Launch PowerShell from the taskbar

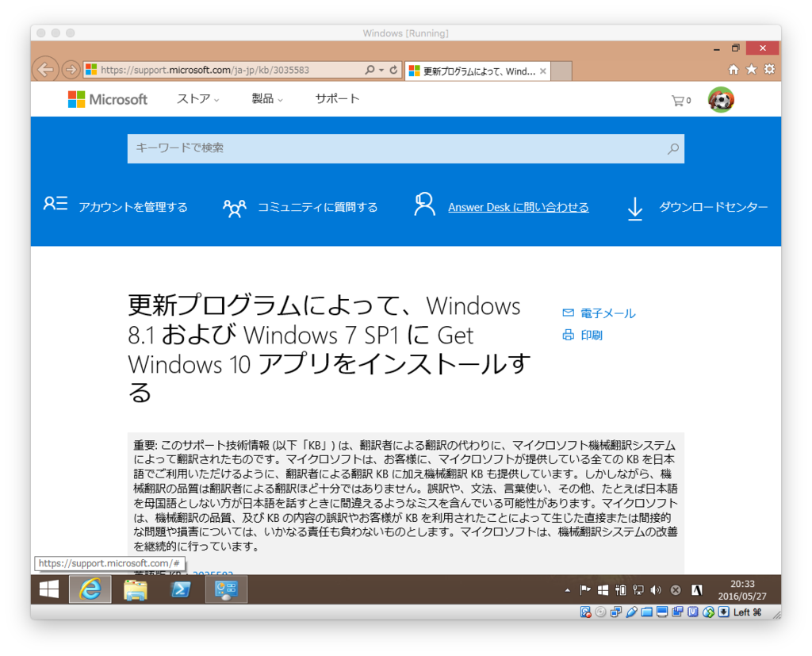point(180,589)
